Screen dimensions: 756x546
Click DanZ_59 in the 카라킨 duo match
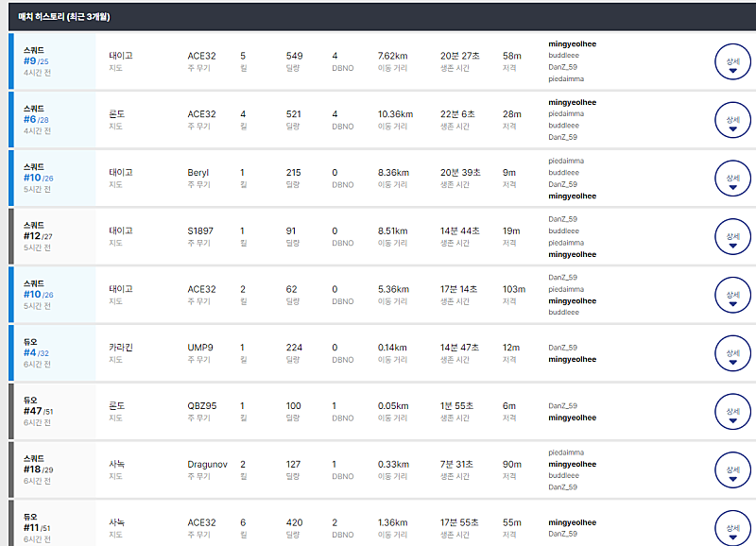point(563,348)
